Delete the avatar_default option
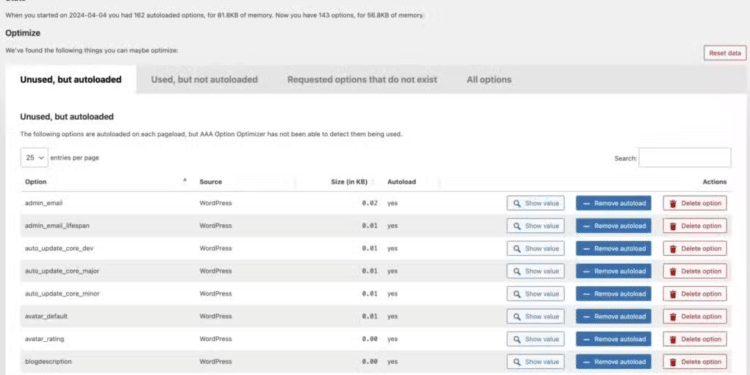This screenshot has width=750, height=375. click(x=695, y=316)
